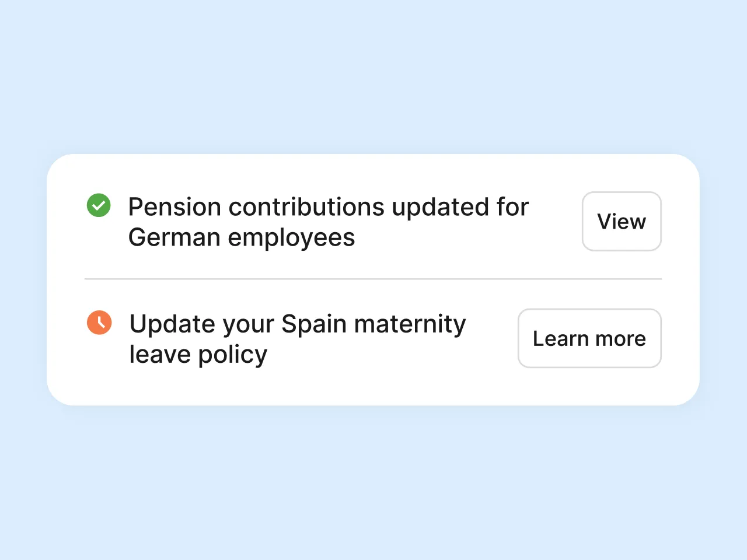Screen dimensions: 747x560
Task: Click the 'leave policy' text line
Action: point(198,355)
